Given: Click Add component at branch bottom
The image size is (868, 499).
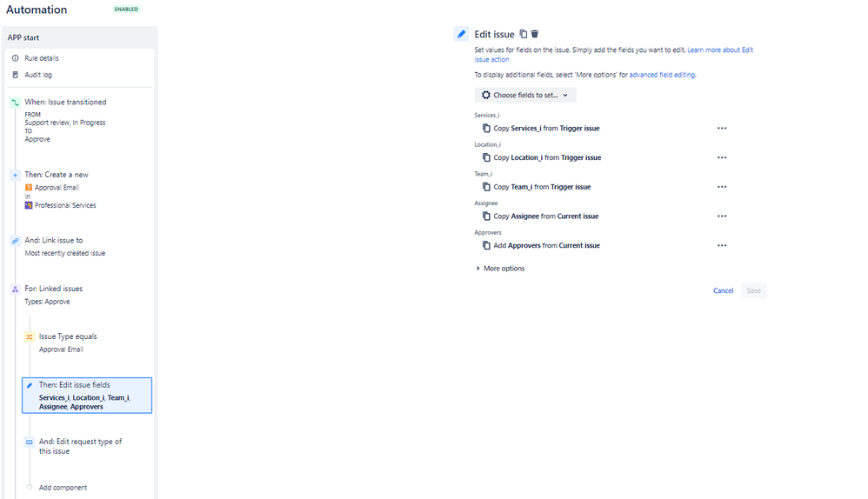Looking at the screenshot, I should coord(63,488).
